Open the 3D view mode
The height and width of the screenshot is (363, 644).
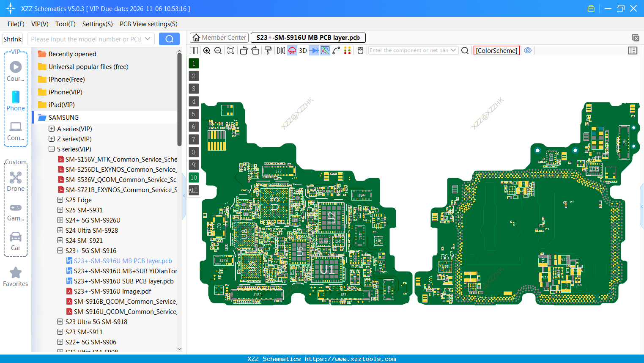tap(302, 50)
